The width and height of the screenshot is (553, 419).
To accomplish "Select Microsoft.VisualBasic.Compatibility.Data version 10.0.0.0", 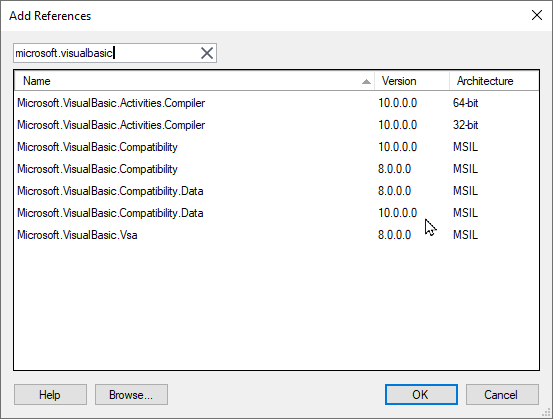I will click(x=276, y=213).
